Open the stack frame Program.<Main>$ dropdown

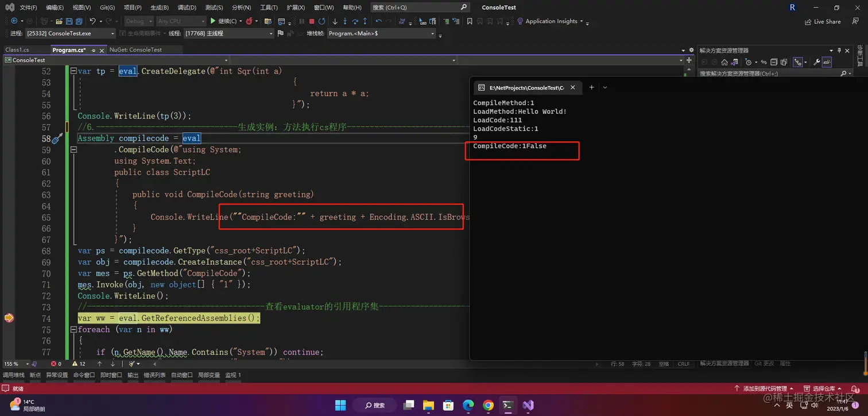(381, 33)
